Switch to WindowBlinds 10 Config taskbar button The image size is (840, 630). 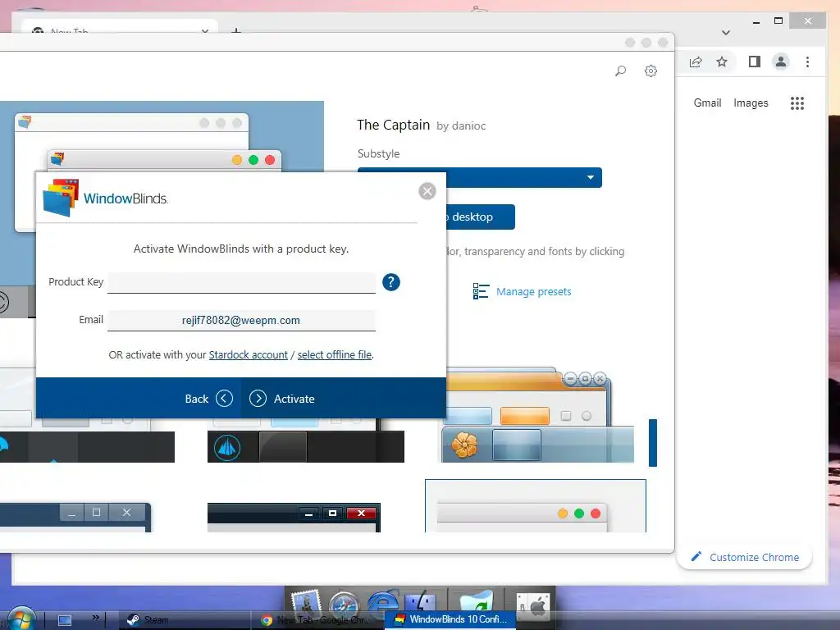click(x=450, y=619)
